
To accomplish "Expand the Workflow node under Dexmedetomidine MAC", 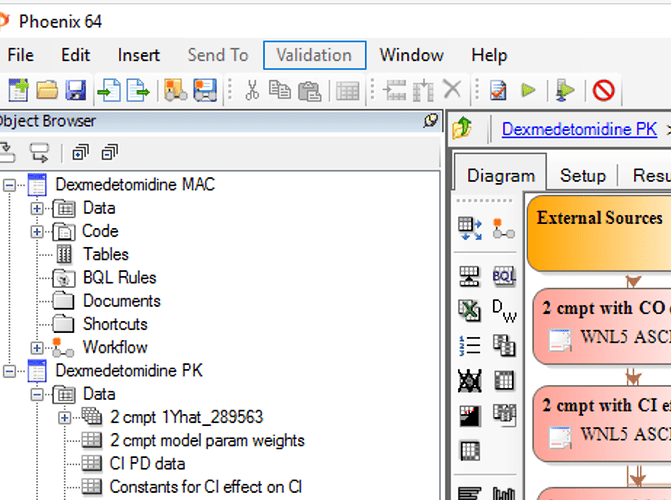I will pyautogui.click(x=37, y=348).
